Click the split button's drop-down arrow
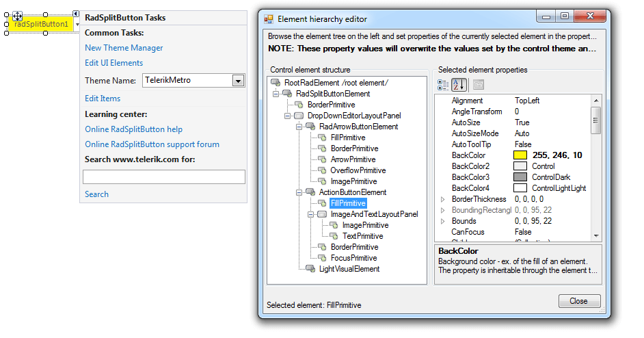Screen dimensions: 644x338 (77, 24)
